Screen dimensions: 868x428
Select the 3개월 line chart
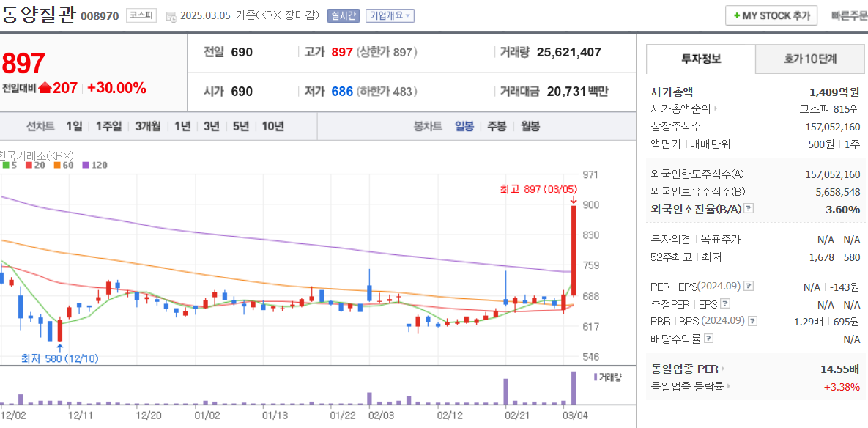pos(148,126)
